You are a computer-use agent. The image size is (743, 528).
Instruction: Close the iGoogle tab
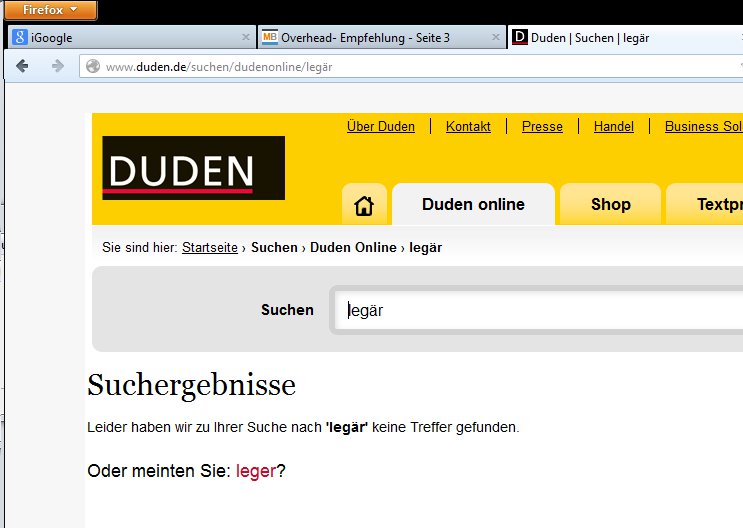pyautogui.click(x=245, y=37)
